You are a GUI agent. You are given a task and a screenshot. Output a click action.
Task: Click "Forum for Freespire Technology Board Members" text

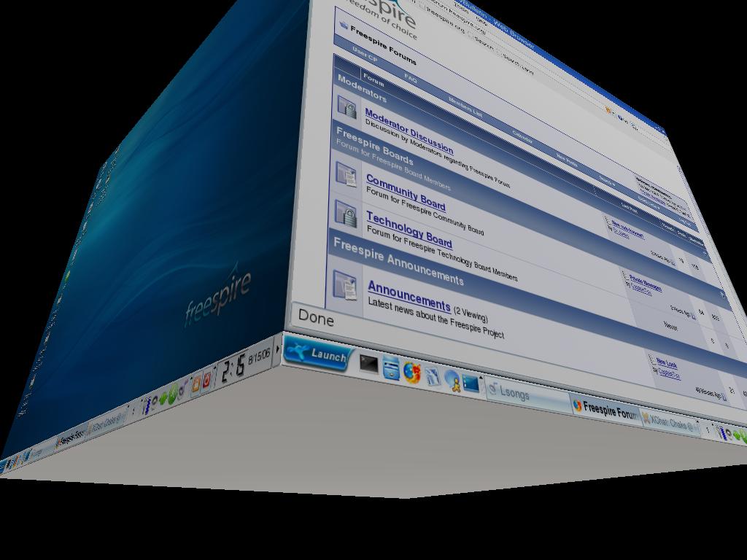tap(441, 252)
